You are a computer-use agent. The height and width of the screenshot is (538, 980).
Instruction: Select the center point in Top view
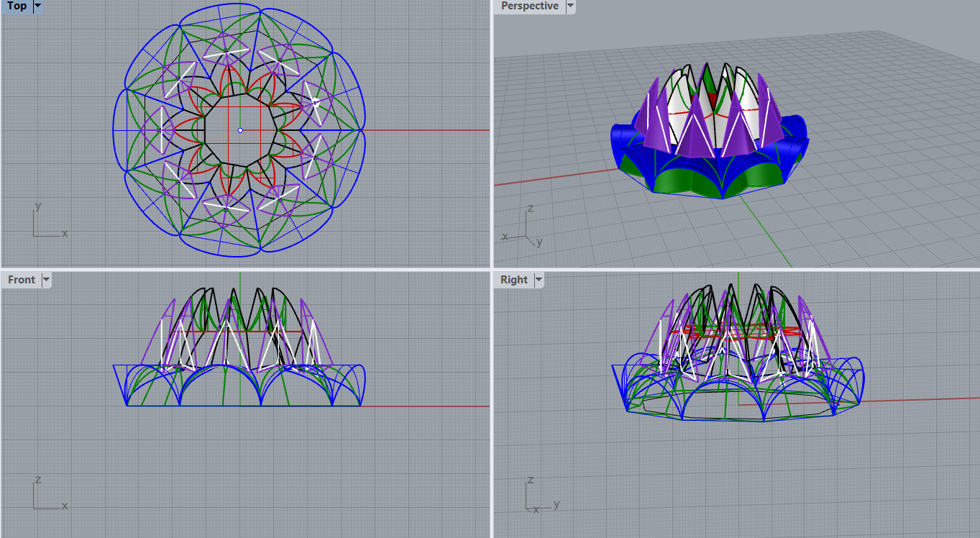click(x=240, y=130)
